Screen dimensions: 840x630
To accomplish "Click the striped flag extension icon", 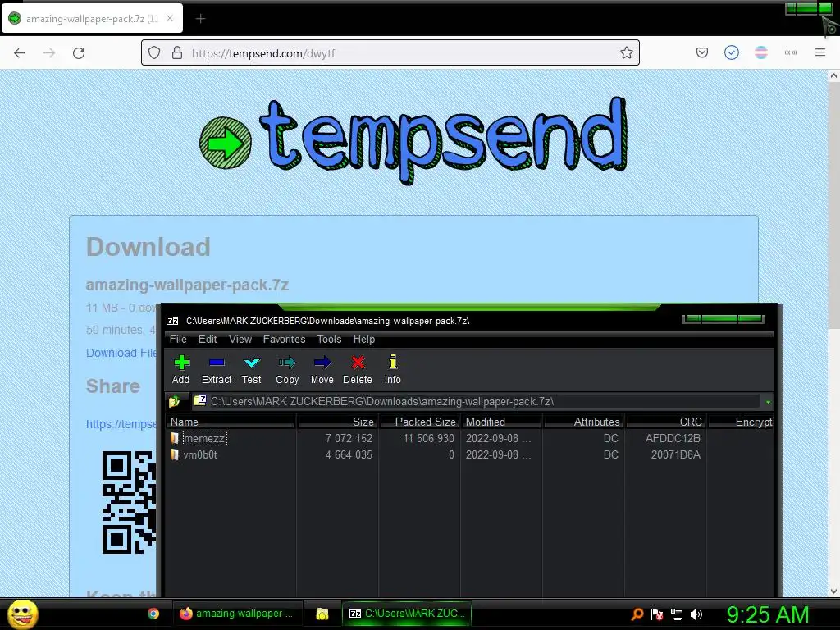I will pyautogui.click(x=760, y=52).
